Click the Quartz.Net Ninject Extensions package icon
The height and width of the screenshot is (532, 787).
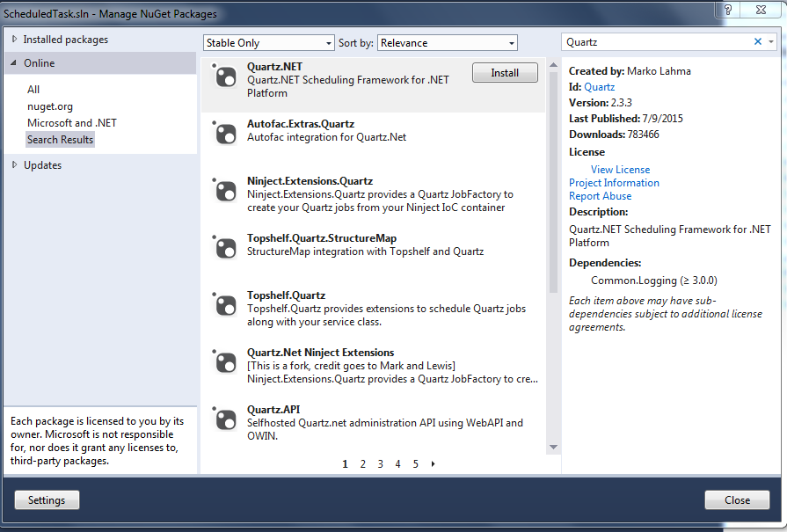click(x=225, y=363)
